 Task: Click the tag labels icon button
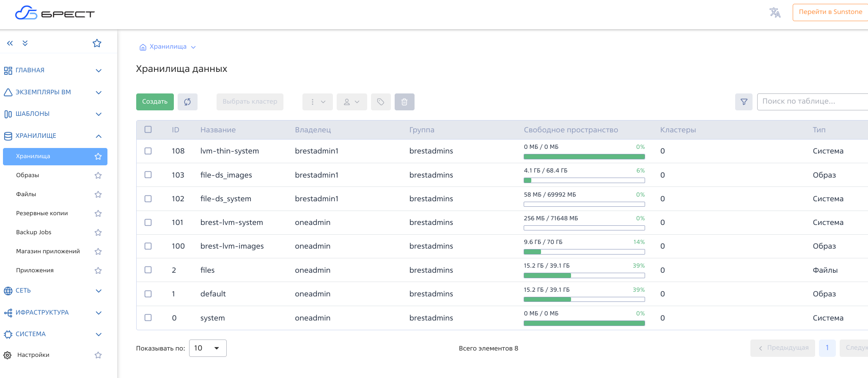pos(381,102)
